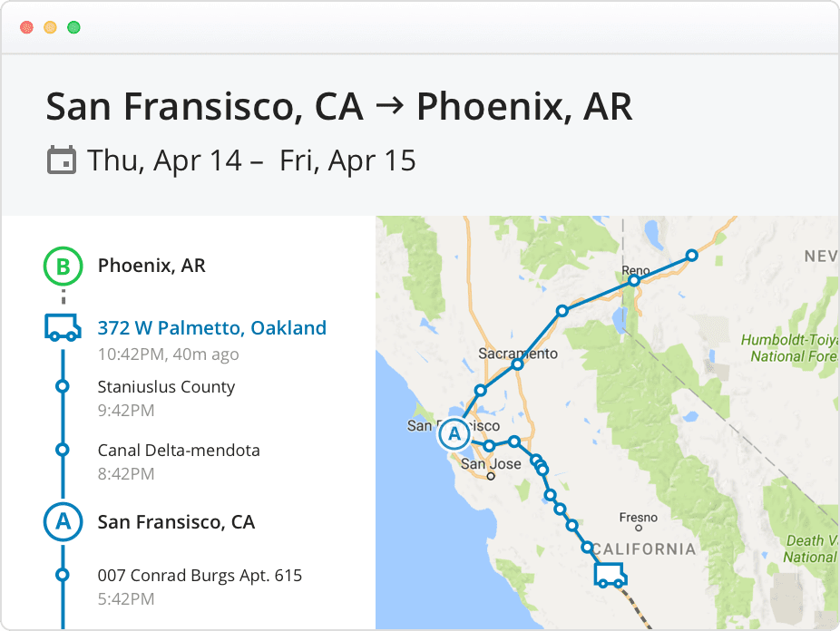Click the truck icon in the timeline
The width and height of the screenshot is (840, 631).
click(63, 327)
